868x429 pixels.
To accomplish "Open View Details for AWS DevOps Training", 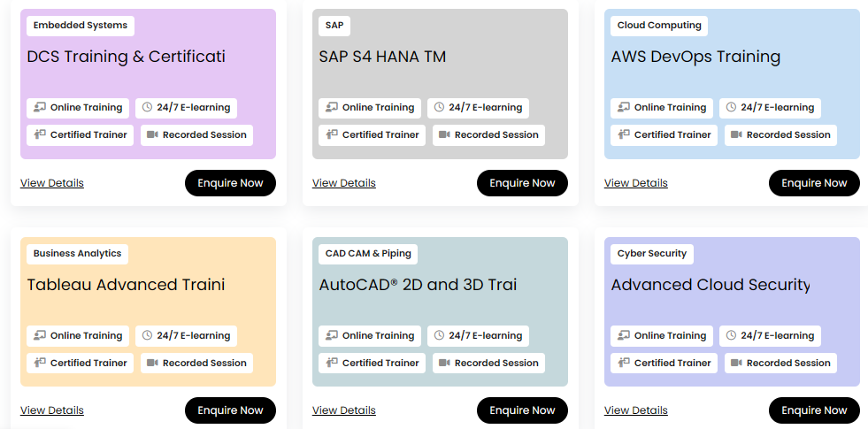I will click(x=635, y=183).
